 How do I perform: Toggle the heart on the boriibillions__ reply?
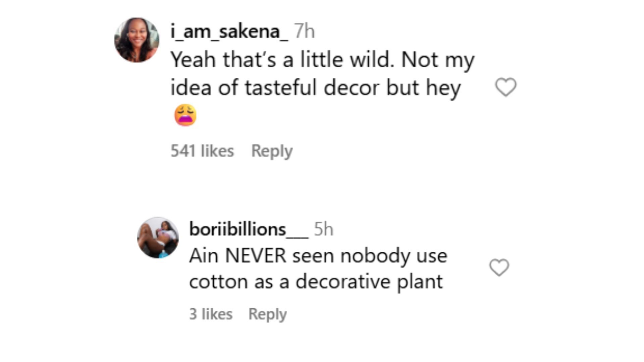[499, 267]
